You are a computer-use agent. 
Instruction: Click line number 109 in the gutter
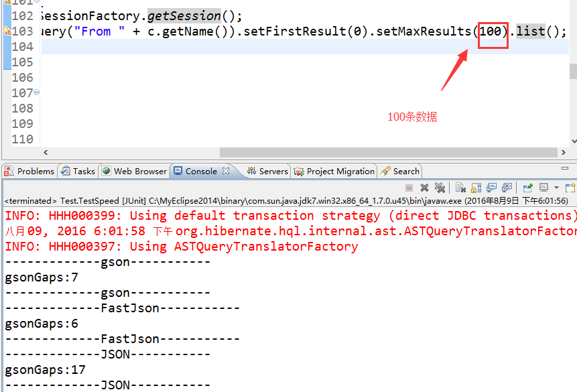[22, 124]
